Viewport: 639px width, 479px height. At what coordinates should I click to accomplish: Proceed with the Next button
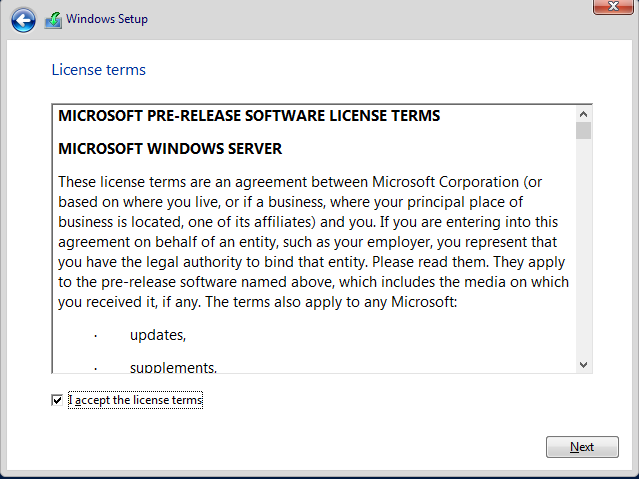point(582,447)
